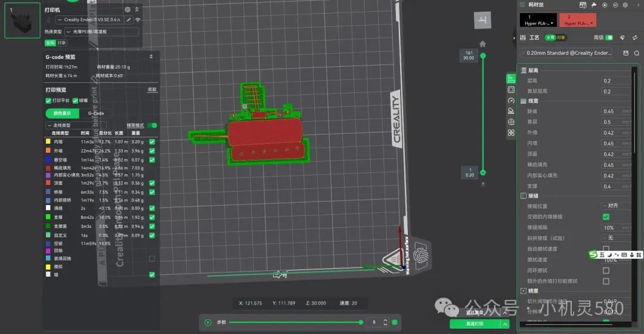This screenshot has height=334, width=644.
Task: Click the icon right of 高级 switch
Action: point(622,38)
